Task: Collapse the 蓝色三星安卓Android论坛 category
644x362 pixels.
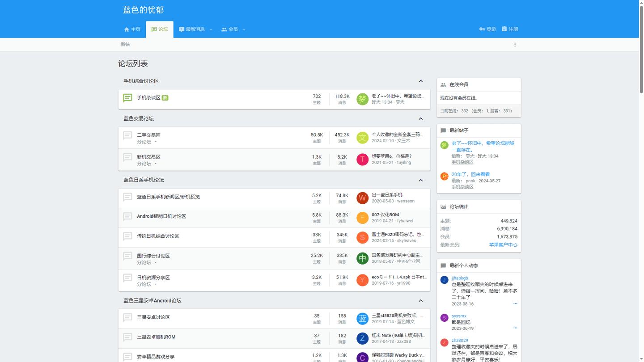Action: (x=420, y=301)
